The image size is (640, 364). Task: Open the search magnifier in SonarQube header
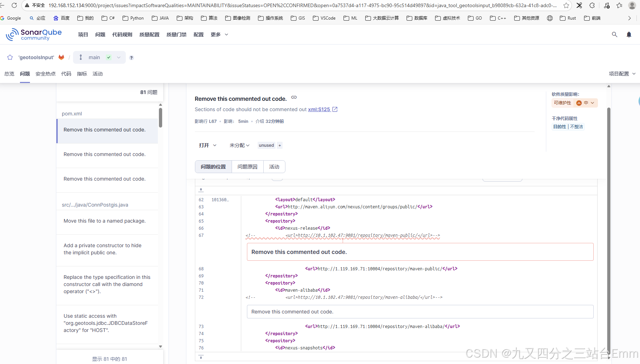click(x=614, y=35)
